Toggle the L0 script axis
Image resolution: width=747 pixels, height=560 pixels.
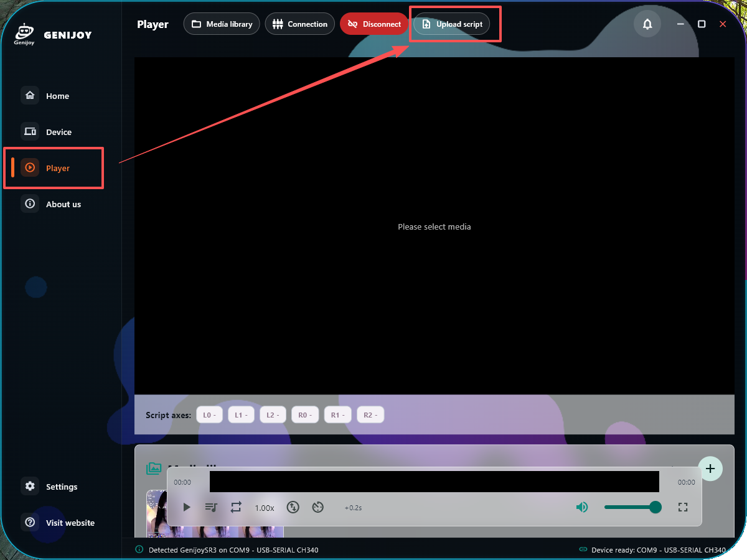click(x=210, y=415)
